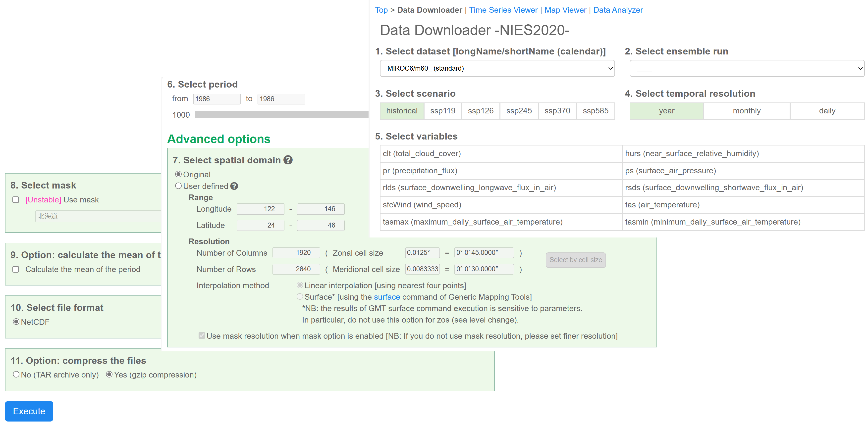Enable the Use mask checkbox
This screenshot has height=425, width=868.
coord(15,200)
